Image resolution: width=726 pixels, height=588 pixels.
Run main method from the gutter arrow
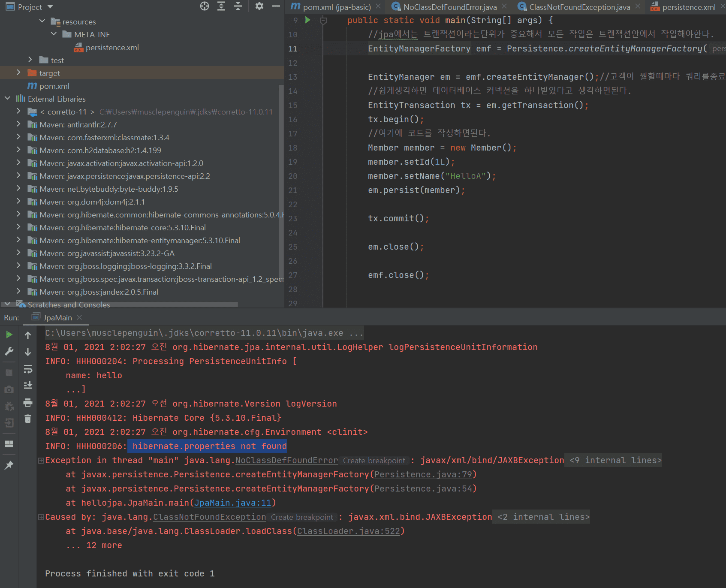[x=307, y=20]
